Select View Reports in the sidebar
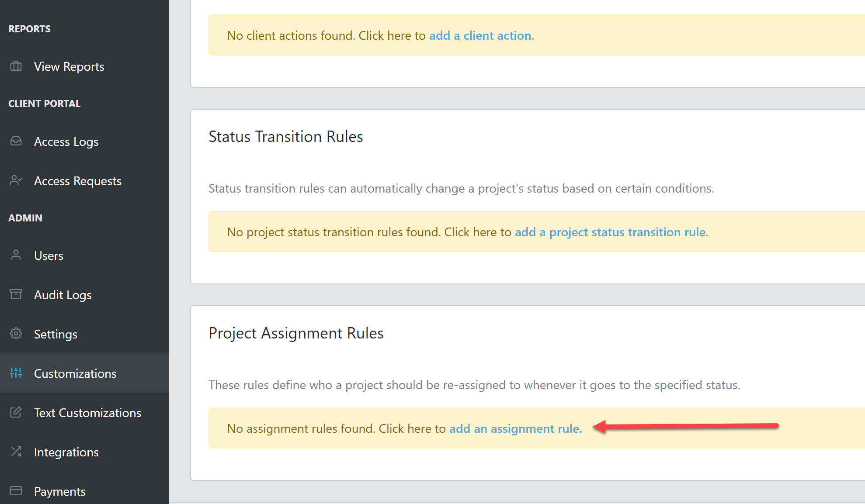This screenshot has height=504, width=865. click(69, 66)
